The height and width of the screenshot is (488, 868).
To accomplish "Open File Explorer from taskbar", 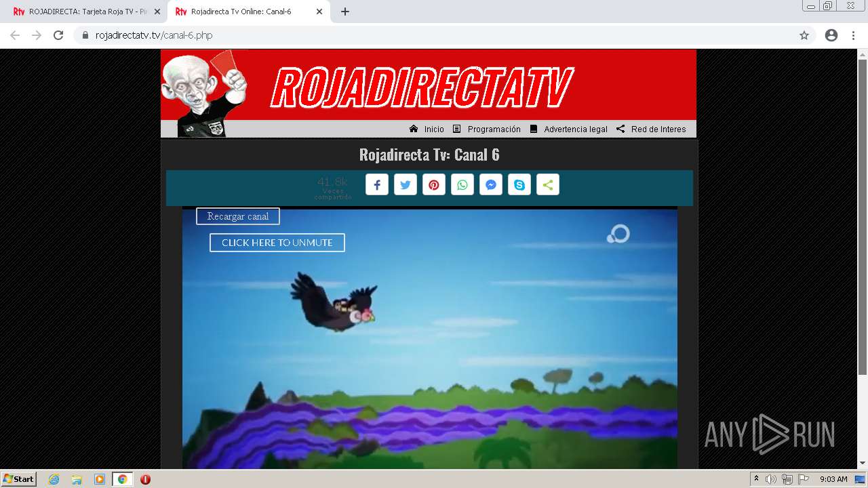I will click(77, 479).
